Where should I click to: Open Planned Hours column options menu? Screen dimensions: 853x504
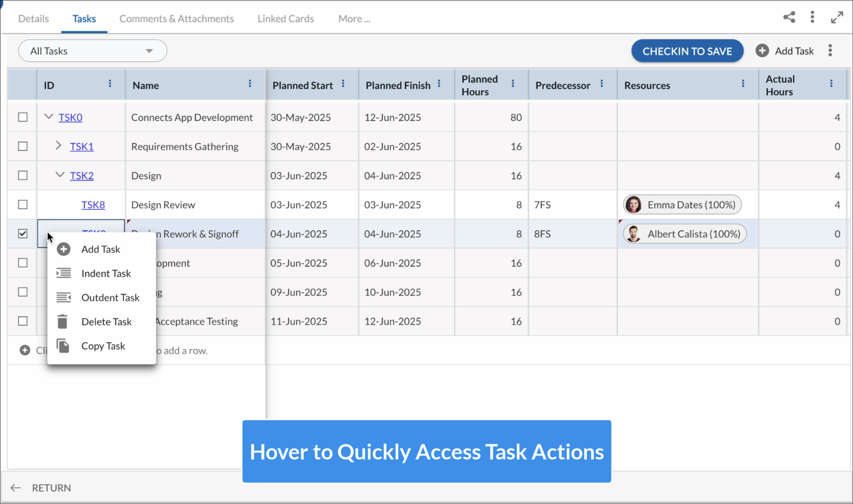[513, 84]
